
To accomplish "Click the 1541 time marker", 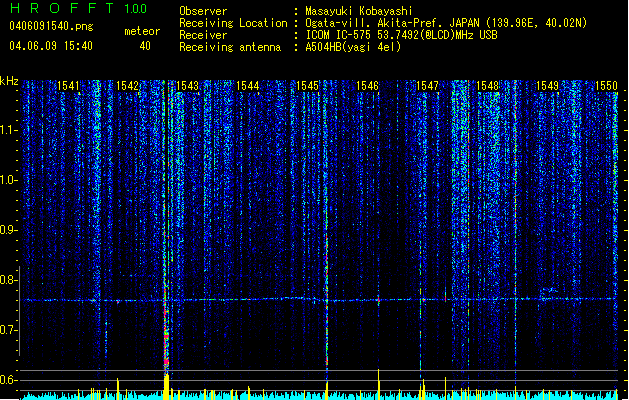I will click(x=68, y=86).
